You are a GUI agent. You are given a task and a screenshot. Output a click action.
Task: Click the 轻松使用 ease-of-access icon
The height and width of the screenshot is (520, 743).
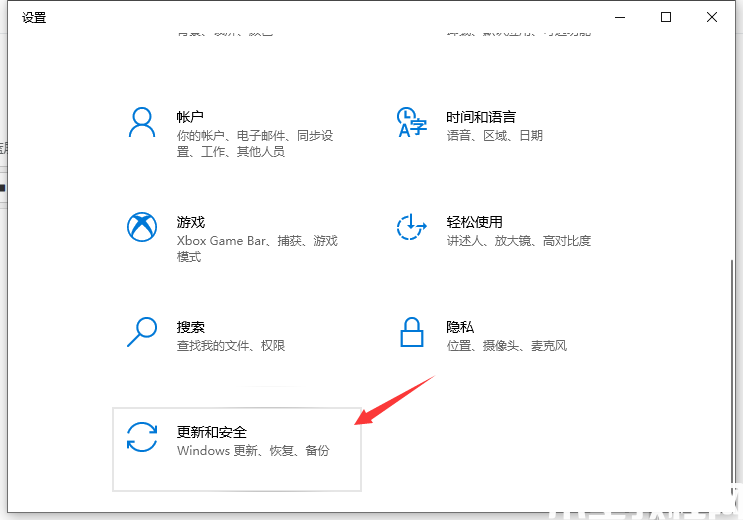click(x=411, y=227)
